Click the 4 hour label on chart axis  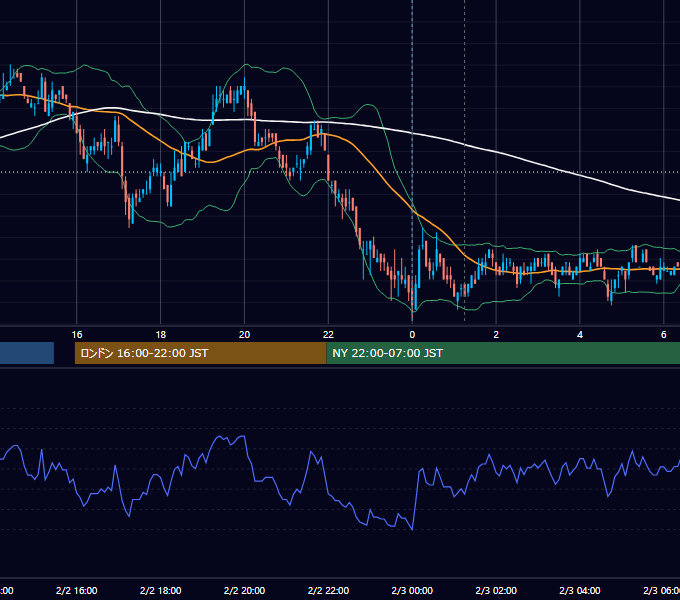tap(580, 334)
